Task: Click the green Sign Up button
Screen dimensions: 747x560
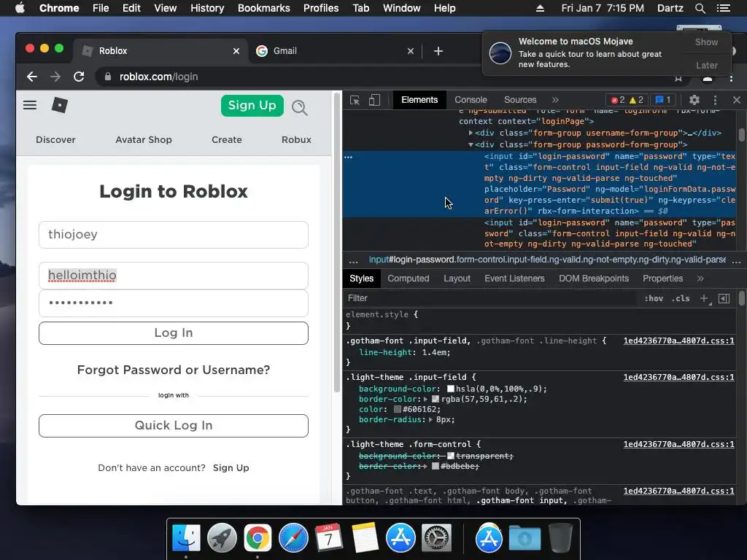Action: [x=252, y=105]
